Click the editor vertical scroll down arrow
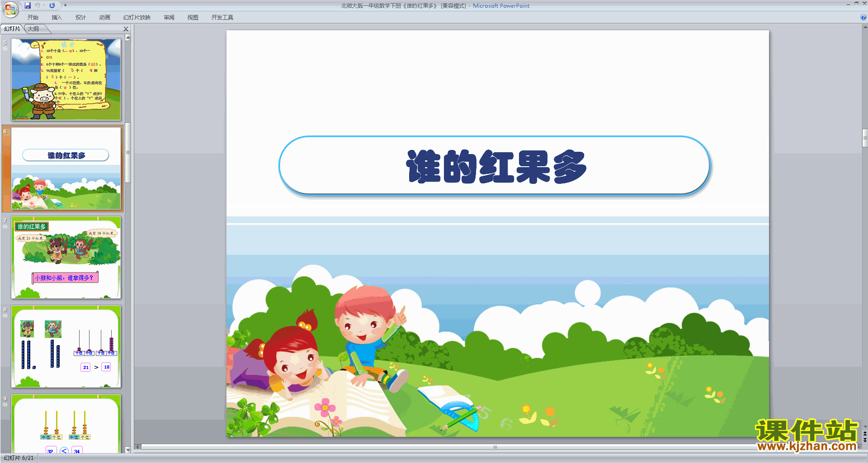 tap(865, 426)
